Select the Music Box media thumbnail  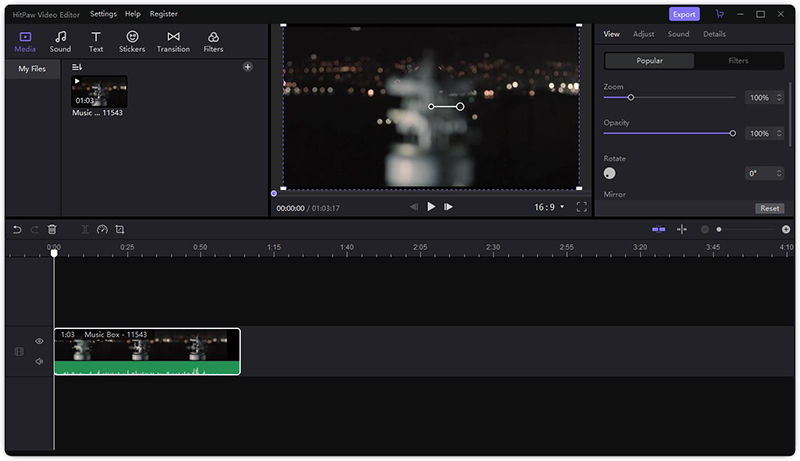pyautogui.click(x=99, y=91)
